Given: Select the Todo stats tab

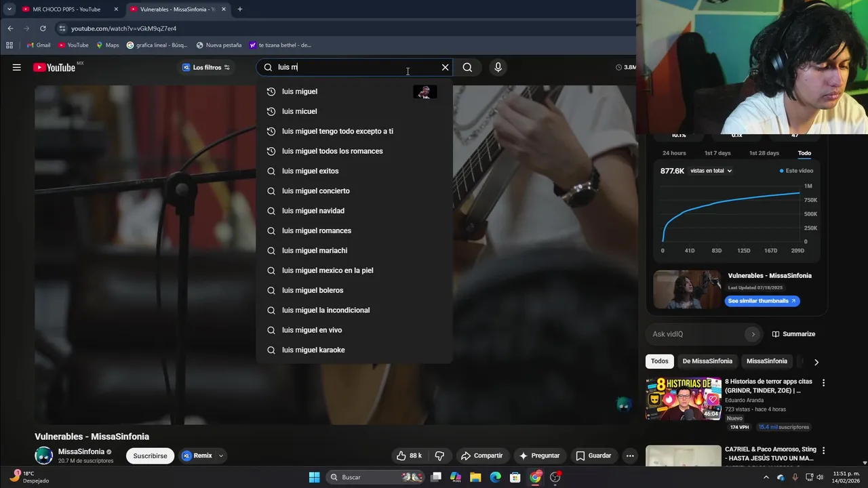Looking at the screenshot, I should pyautogui.click(x=804, y=153).
